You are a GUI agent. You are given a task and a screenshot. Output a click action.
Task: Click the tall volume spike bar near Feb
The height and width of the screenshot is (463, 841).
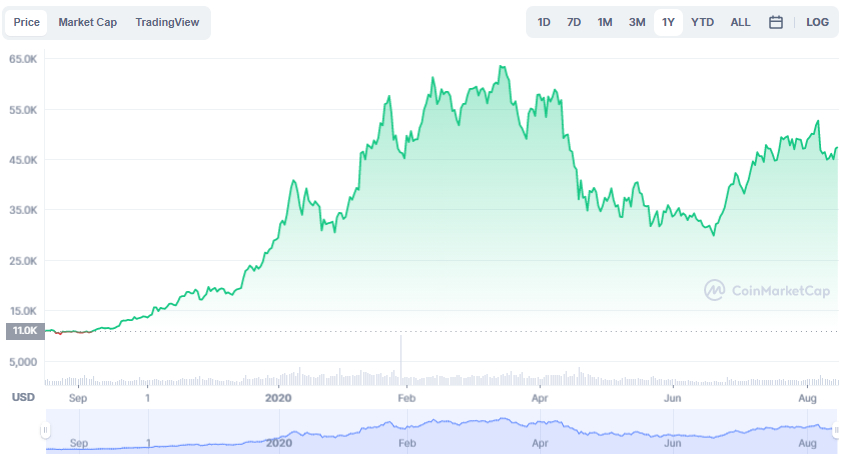pos(401,359)
